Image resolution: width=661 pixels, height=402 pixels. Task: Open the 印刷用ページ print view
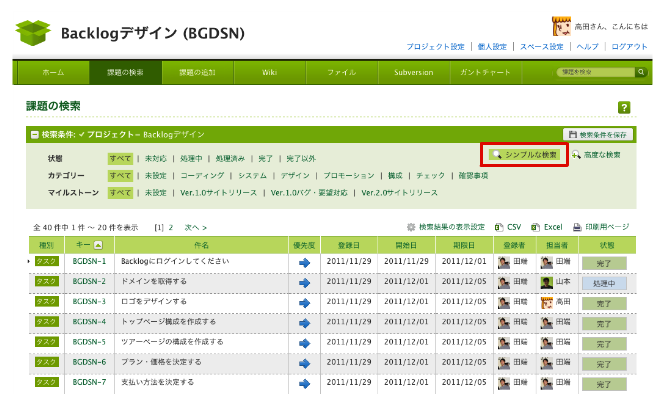(601, 227)
